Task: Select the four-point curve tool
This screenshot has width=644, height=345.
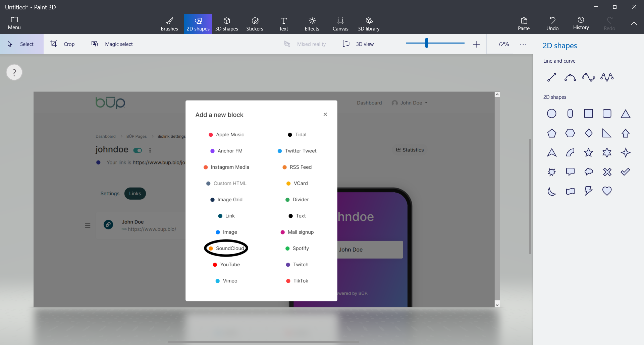Action: [607, 77]
